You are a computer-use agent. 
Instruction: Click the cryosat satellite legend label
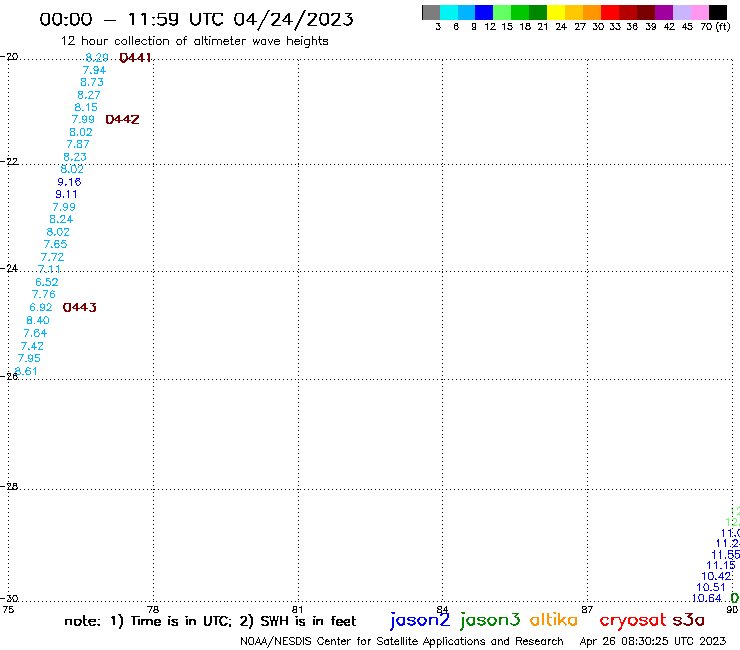pos(633,621)
